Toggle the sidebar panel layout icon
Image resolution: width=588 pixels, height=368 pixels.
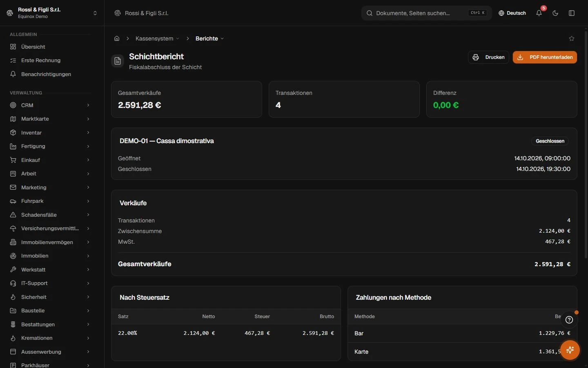(x=572, y=13)
